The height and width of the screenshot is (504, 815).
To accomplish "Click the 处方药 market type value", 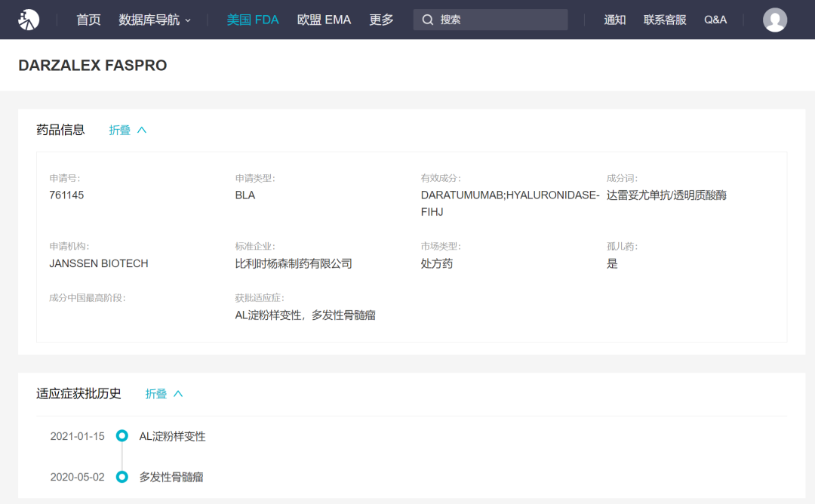I will pyautogui.click(x=437, y=263).
